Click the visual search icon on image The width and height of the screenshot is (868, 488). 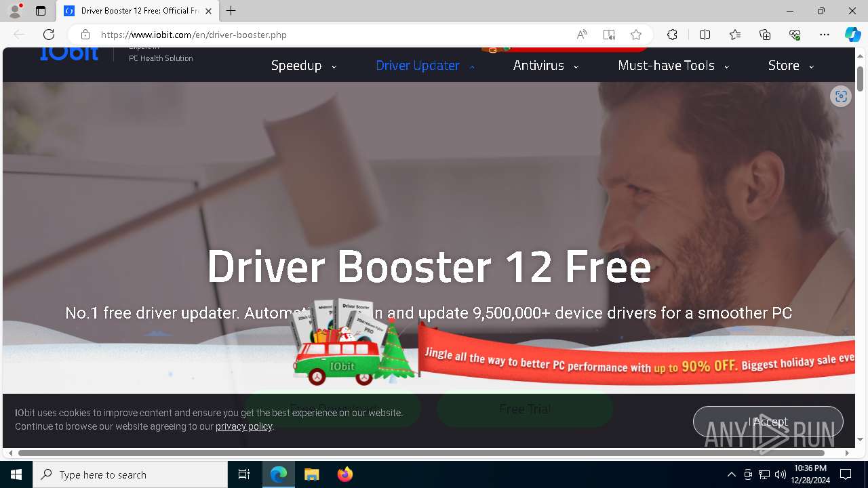[x=841, y=96]
